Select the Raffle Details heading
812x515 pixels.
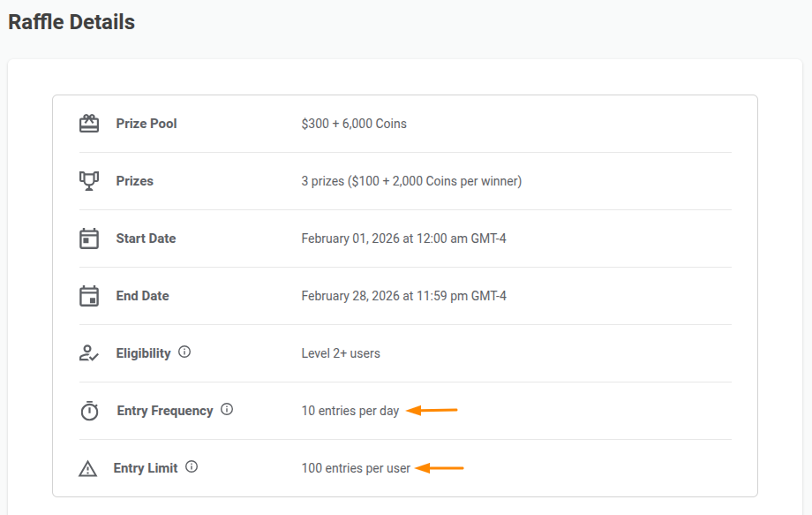(x=71, y=22)
